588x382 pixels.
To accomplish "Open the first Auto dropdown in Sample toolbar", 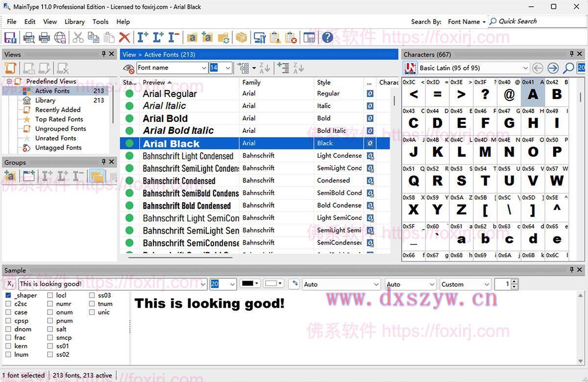I will (341, 284).
